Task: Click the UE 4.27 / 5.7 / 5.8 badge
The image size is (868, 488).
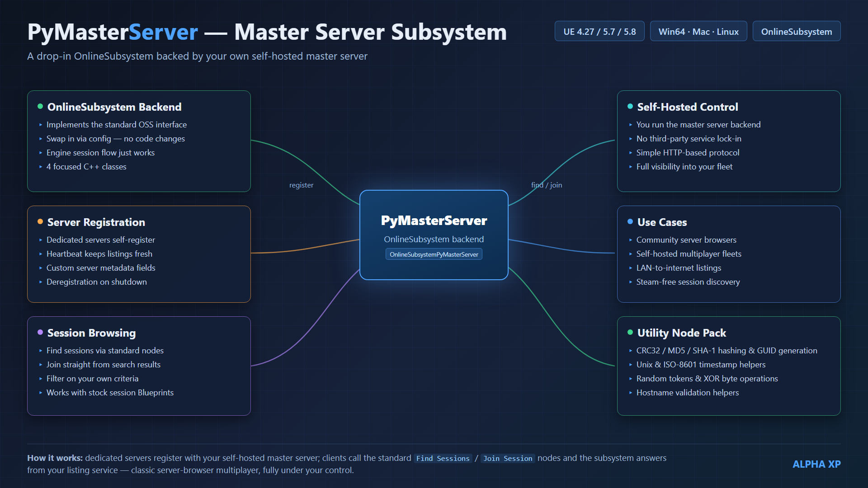Action: (599, 31)
